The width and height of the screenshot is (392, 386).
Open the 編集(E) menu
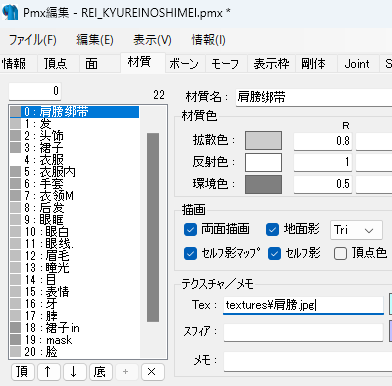tap(95, 40)
